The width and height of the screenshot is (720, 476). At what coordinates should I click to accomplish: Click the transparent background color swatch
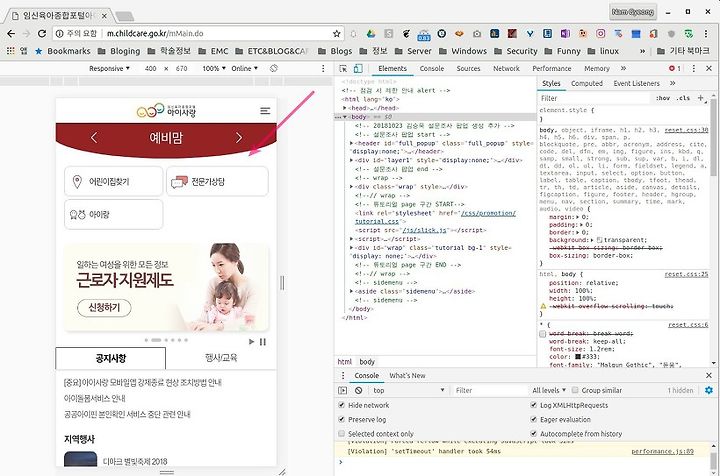599,240
